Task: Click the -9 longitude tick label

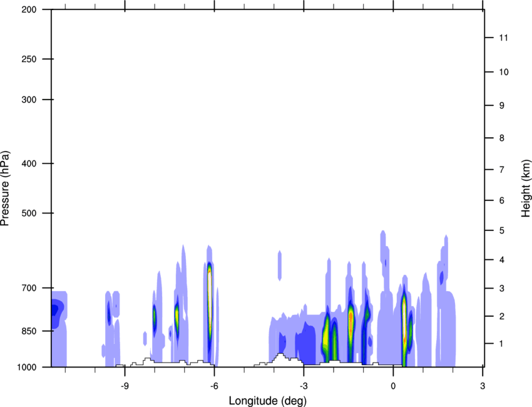Action: (125, 386)
